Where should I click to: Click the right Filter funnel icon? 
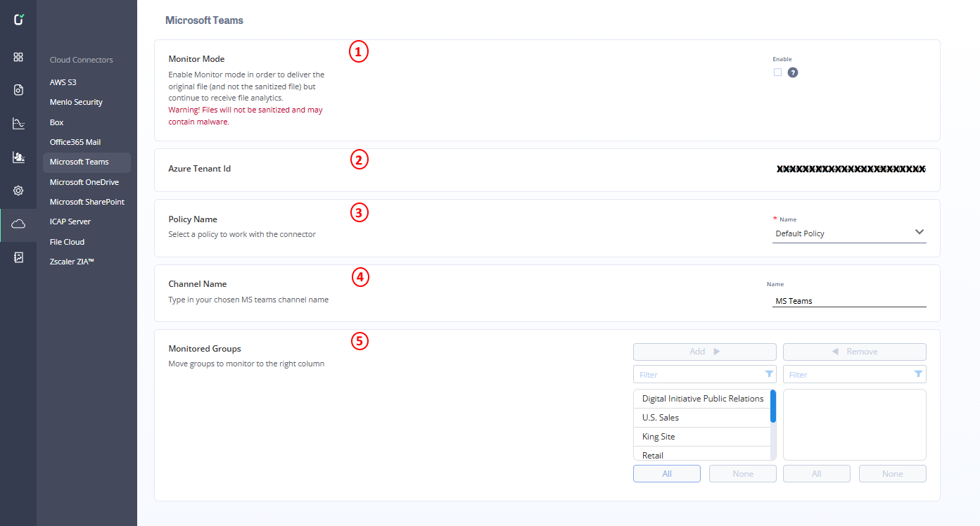(918, 374)
